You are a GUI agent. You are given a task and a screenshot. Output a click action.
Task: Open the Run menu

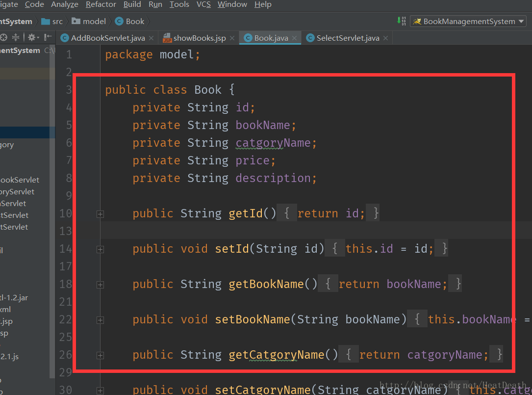click(x=155, y=4)
